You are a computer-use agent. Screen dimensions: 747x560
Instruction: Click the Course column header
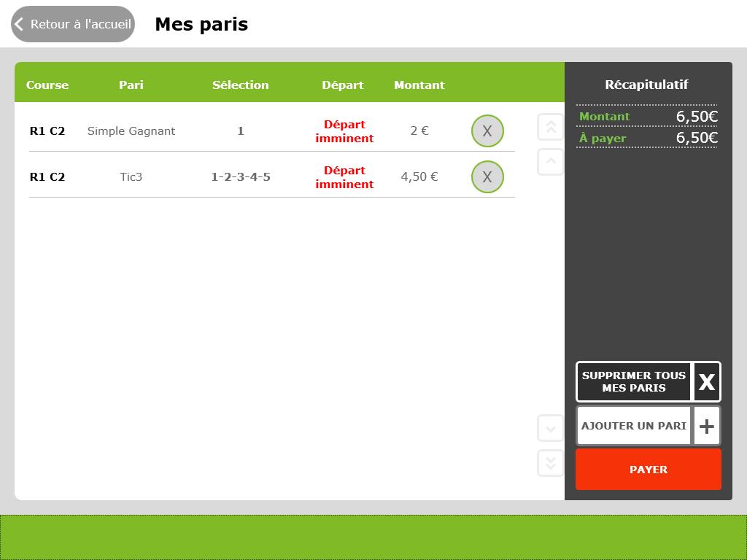(47, 85)
